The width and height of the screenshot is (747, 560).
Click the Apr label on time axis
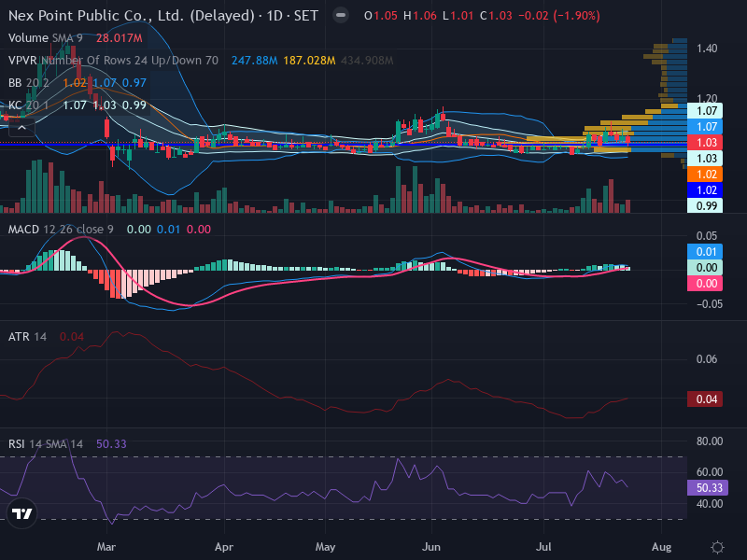coord(224,547)
